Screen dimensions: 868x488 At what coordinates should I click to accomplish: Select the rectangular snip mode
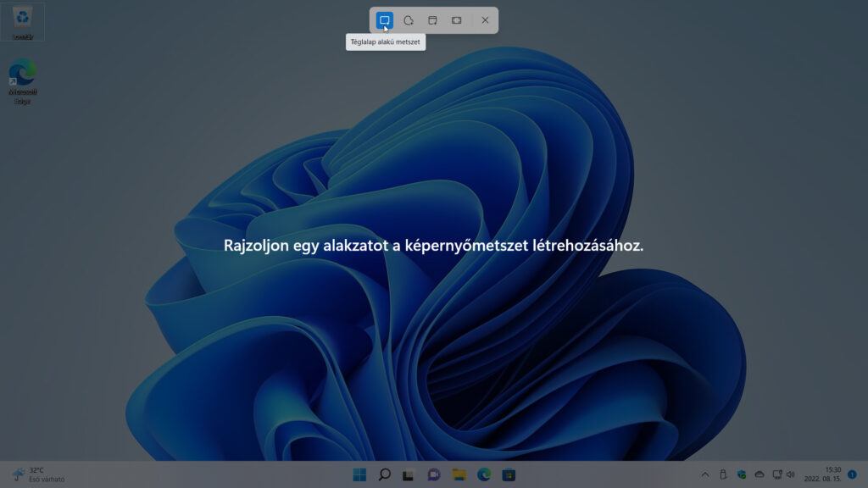click(384, 20)
